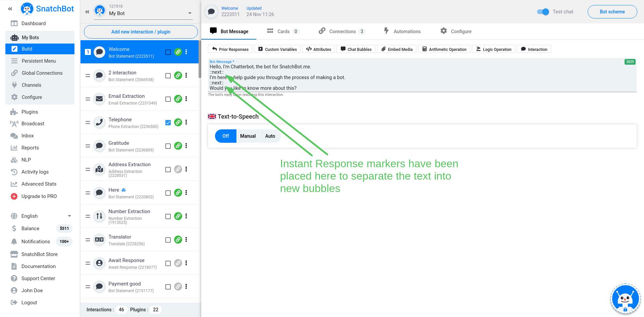Open the Bot scheme view
Image resolution: width=644 pixels, height=317 pixels.
tap(612, 12)
